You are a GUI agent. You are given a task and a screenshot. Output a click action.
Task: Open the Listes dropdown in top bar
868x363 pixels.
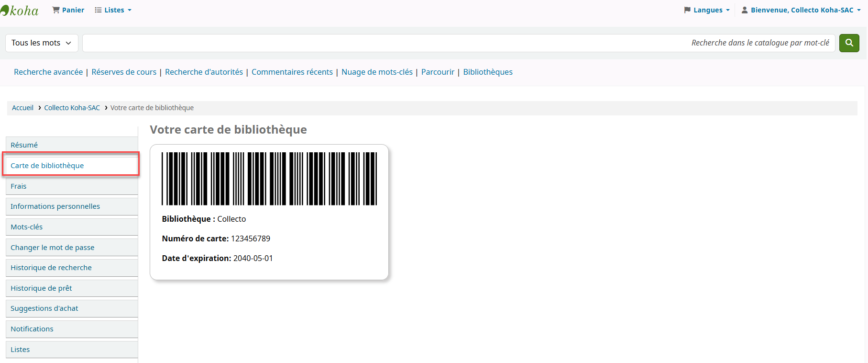[113, 10]
